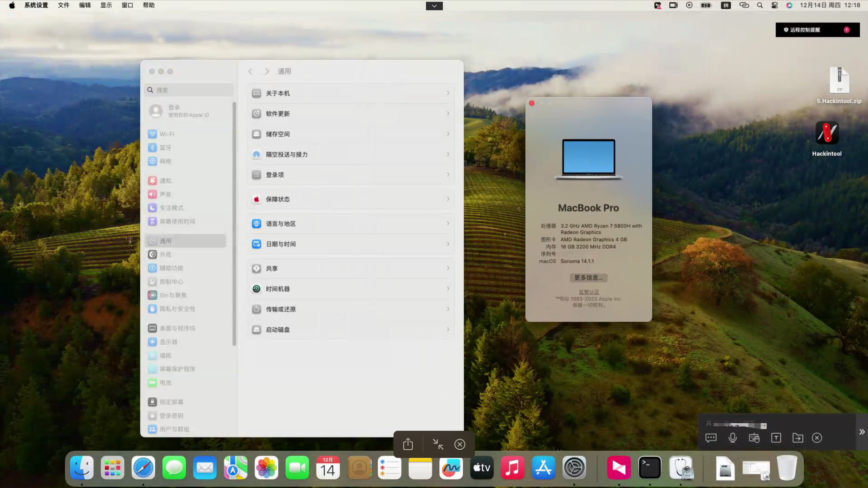Screen dimensions: 868x488
Task: Open the Music app in the Dock
Action: pyautogui.click(x=512, y=468)
